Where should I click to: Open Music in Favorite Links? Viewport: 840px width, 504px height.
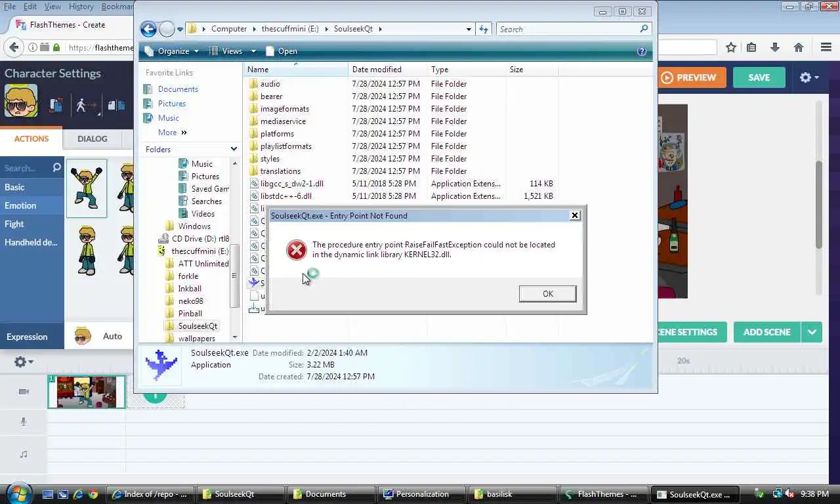click(x=168, y=118)
